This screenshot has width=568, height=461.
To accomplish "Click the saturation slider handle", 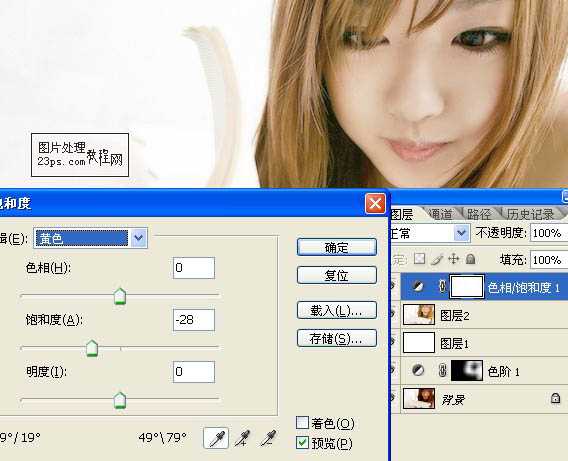I will tap(92, 348).
